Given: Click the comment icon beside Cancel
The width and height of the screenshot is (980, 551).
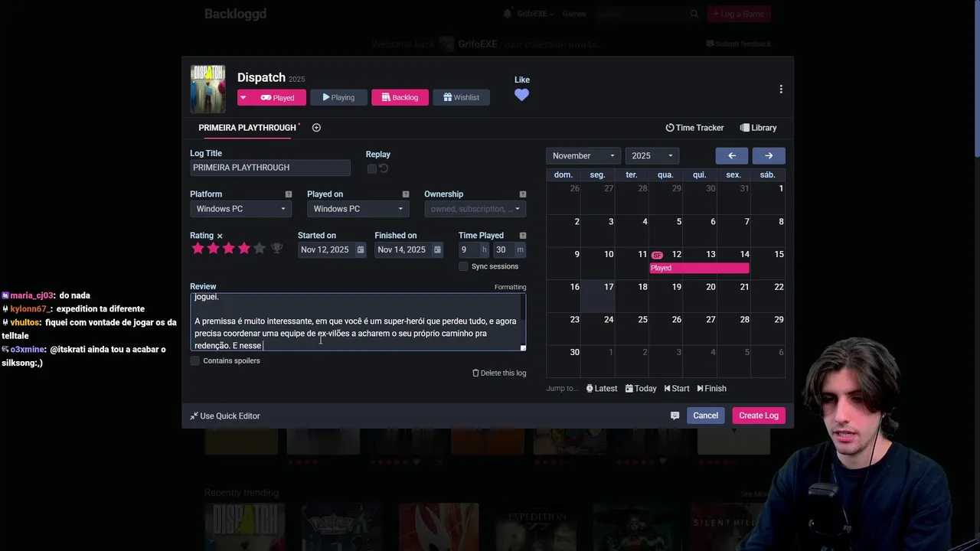Looking at the screenshot, I should (675, 416).
